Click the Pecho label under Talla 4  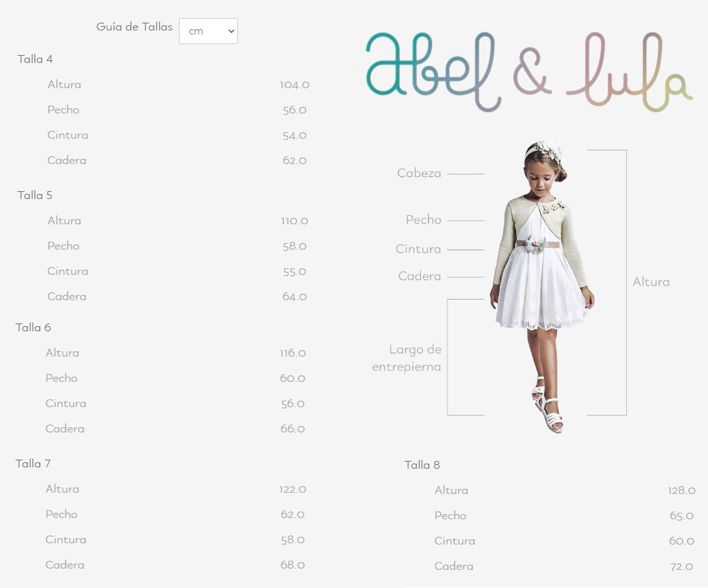[x=64, y=110]
